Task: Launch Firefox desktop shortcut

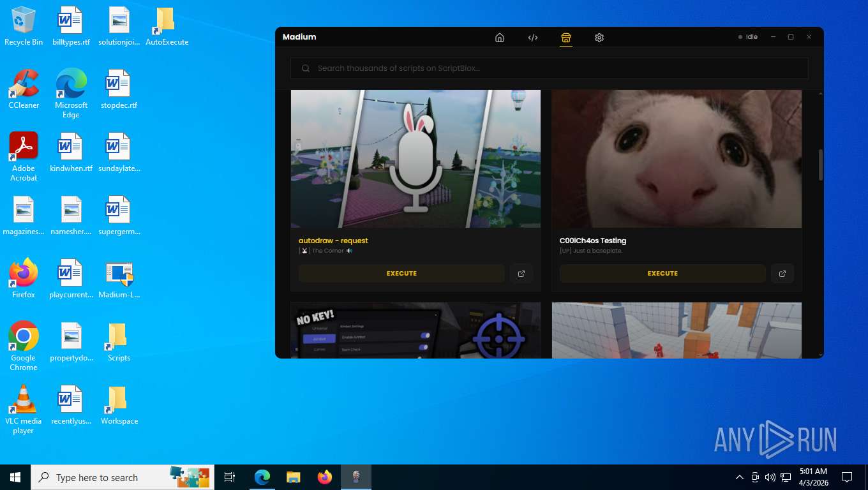Action: click(x=24, y=279)
